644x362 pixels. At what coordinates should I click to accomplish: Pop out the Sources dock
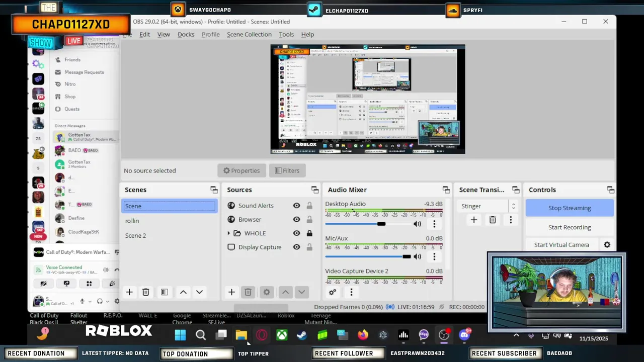pyautogui.click(x=315, y=190)
